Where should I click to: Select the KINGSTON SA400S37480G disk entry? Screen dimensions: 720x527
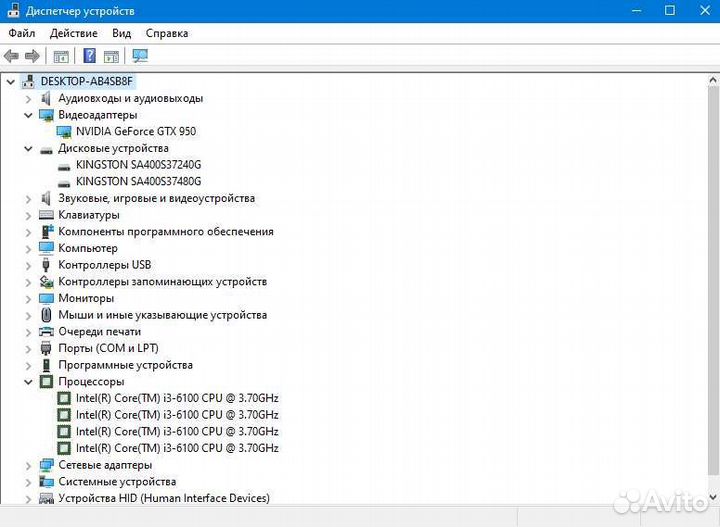click(x=138, y=182)
